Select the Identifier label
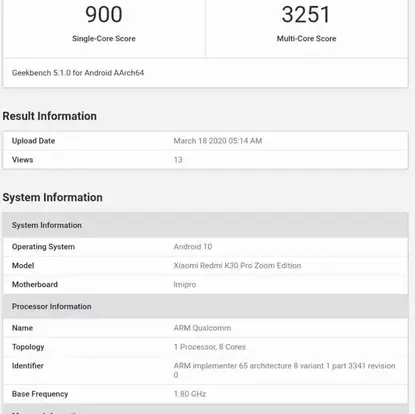Screen dimensions: 415x414 [28, 366]
